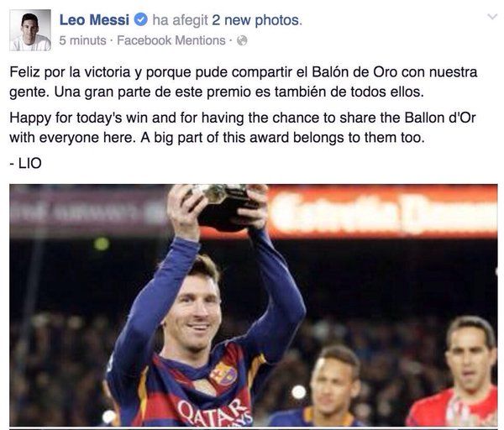The width and height of the screenshot is (504, 430).
Task: Open the photo of Messi lifting the trophy
Action: click(254, 306)
